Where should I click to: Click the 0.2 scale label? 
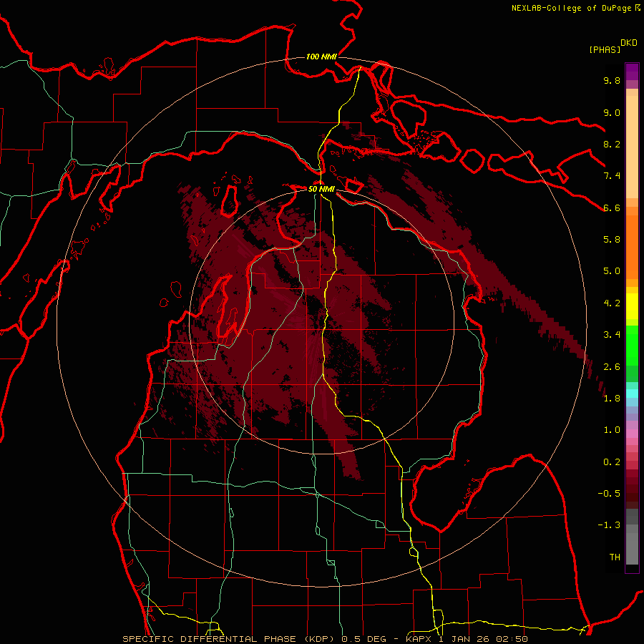coord(612,462)
